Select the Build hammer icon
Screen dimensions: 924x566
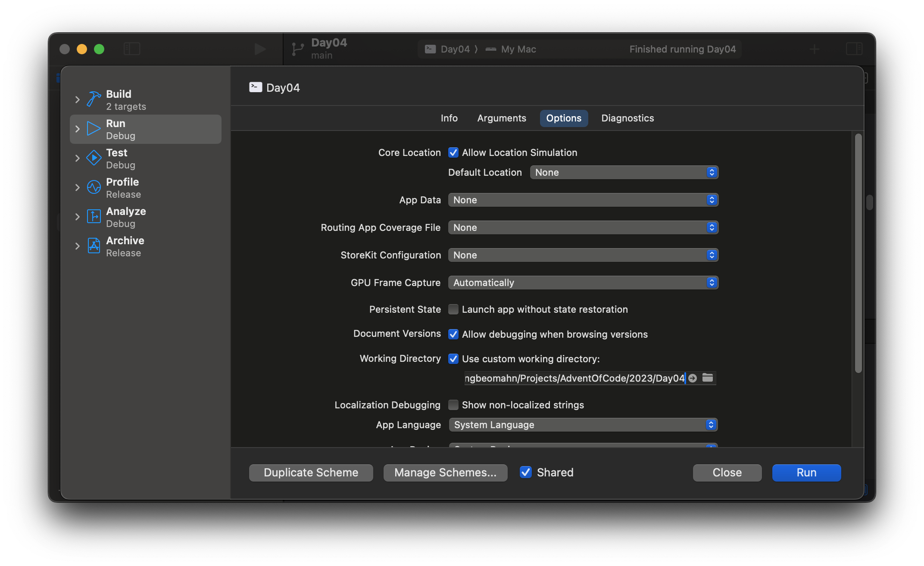click(94, 100)
